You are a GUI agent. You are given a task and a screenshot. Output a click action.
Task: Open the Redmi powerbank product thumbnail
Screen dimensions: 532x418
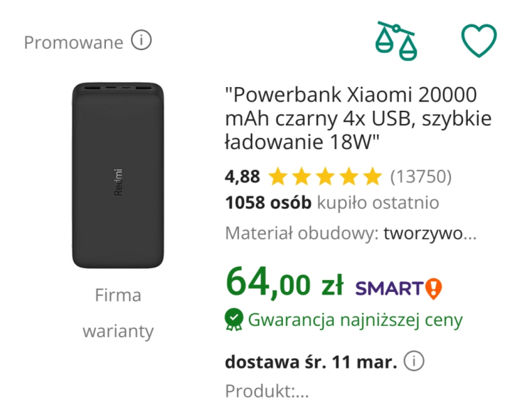pyautogui.click(x=117, y=176)
